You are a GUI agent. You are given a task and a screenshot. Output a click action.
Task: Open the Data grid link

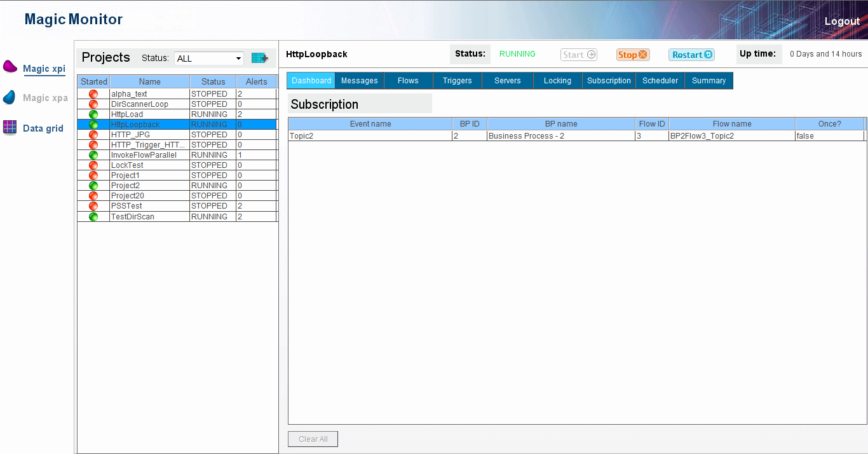tap(43, 128)
